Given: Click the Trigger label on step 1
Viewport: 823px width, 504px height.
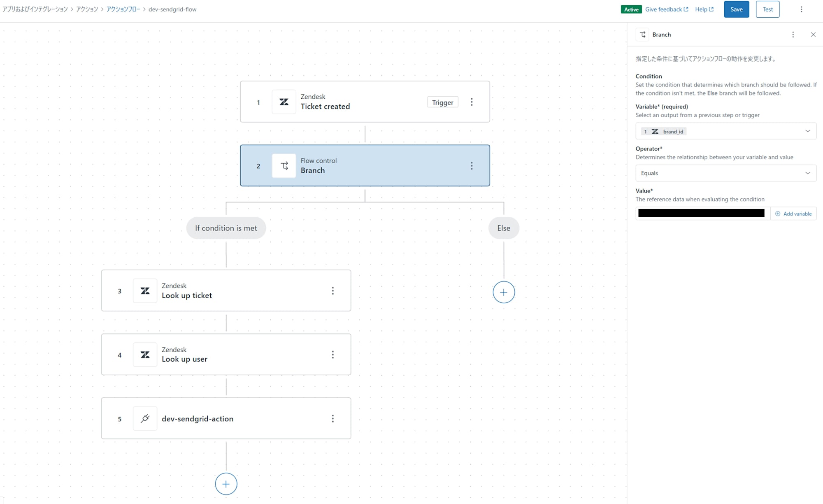Looking at the screenshot, I should (x=442, y=102).
